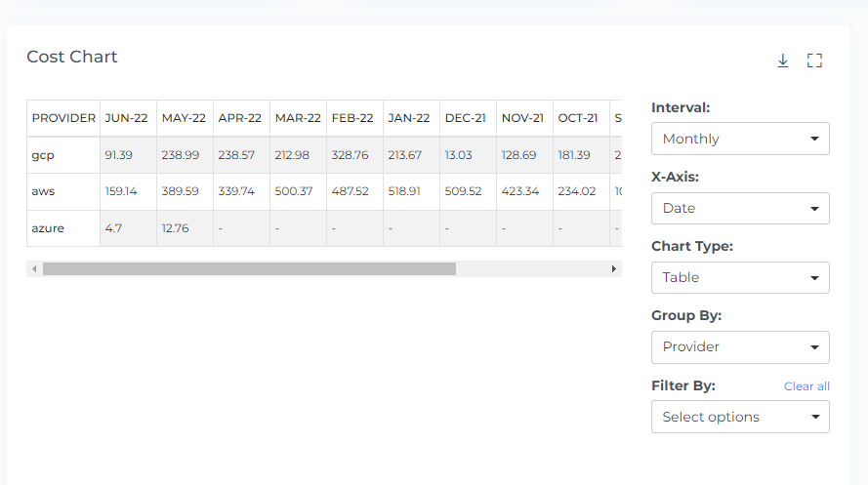Click the DEC-21 column header
868x485 pixels.
point(466,118)
